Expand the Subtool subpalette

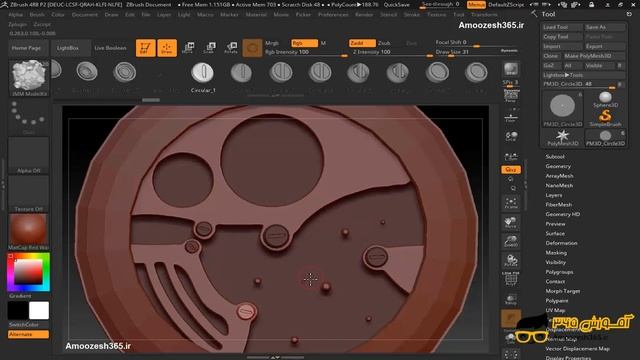[x=555, y=157]
